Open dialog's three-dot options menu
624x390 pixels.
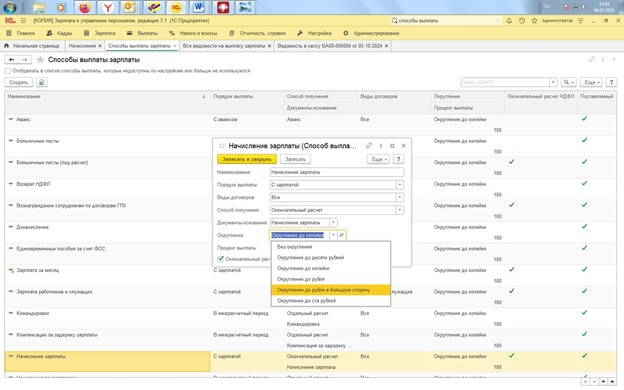(x=381, y=146)
